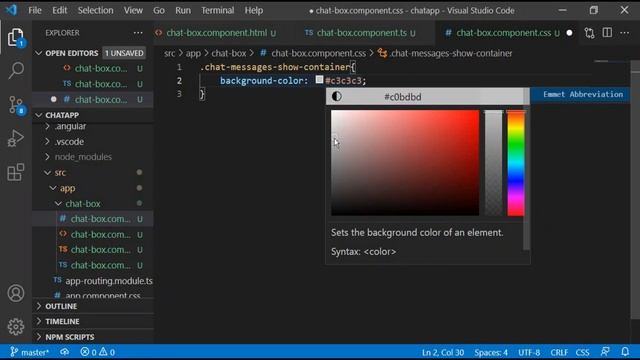Expand the node_modules folder
The height and width of the screenshot is (360, 640).
click(x=83, y=157)
